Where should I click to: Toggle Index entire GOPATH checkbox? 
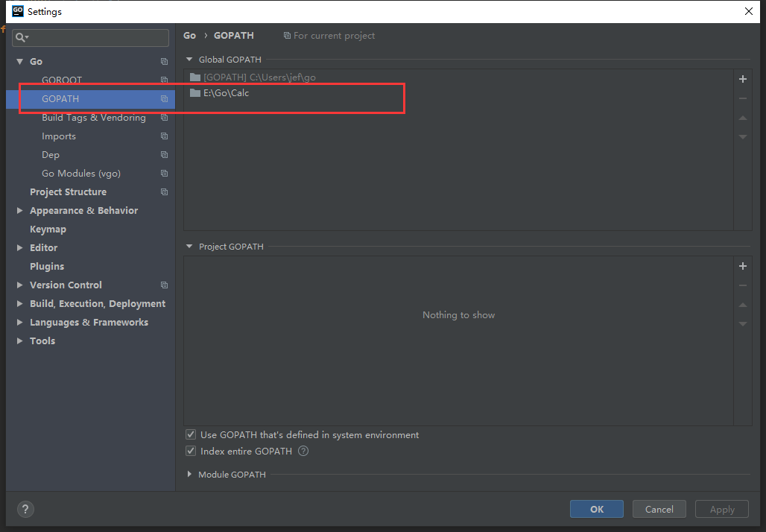191,451
